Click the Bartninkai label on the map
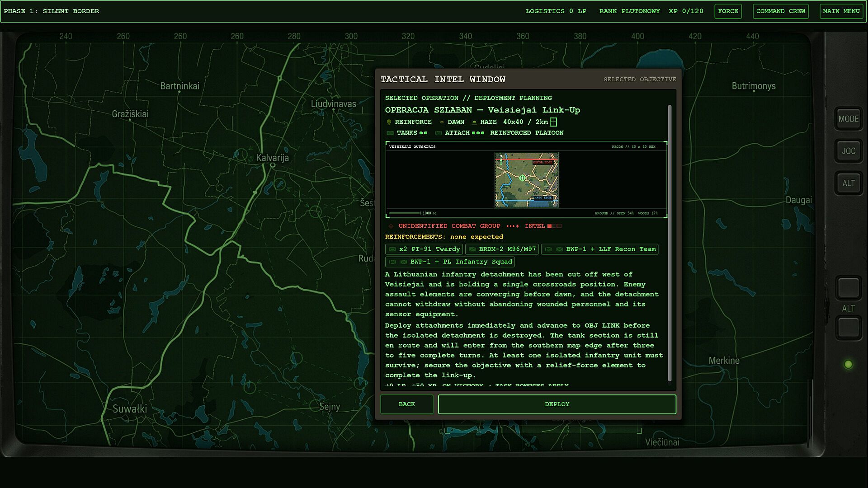This screenshot has height=488, width=868. pos(179,86)
